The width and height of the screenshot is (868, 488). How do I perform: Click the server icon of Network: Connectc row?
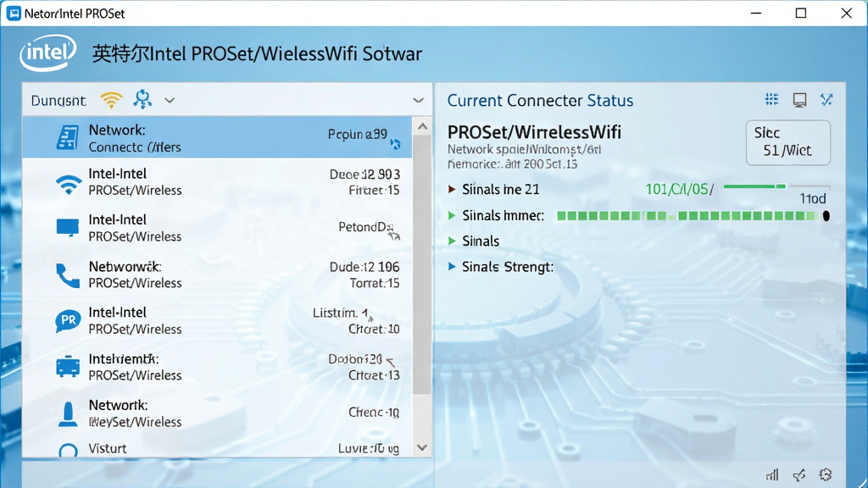(x=68, y=138)
